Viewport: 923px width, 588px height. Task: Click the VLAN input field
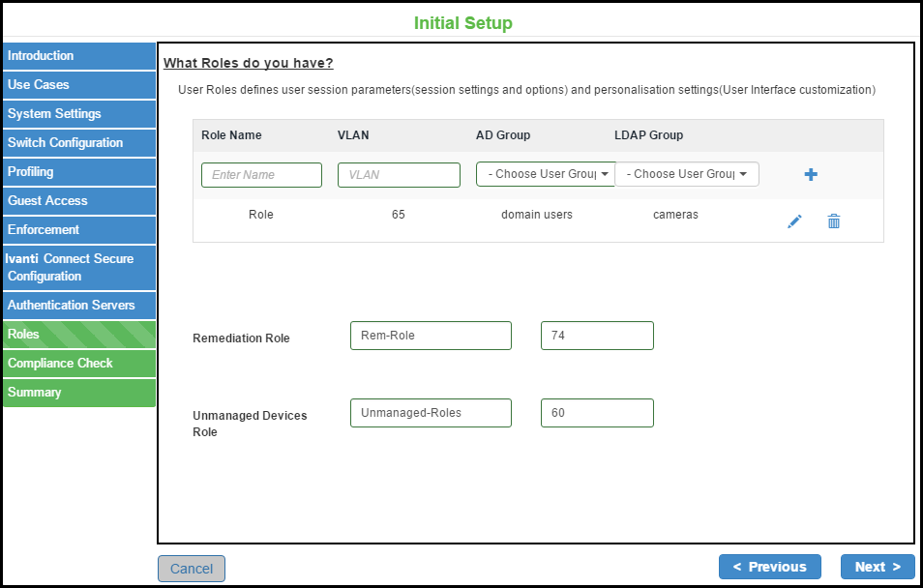click(x=398, y=175)
